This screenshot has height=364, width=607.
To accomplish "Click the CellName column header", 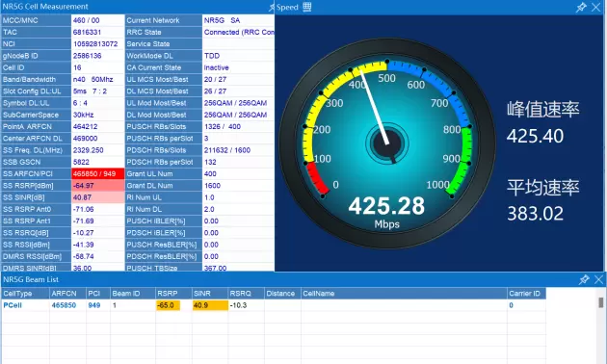I will click(x=404, y=293).
